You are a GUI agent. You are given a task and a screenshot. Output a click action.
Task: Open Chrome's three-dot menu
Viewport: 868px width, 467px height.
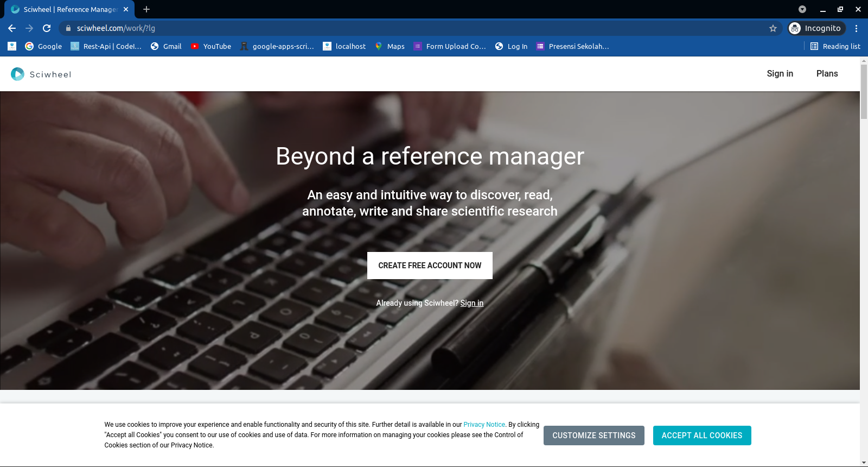[857, 28]
